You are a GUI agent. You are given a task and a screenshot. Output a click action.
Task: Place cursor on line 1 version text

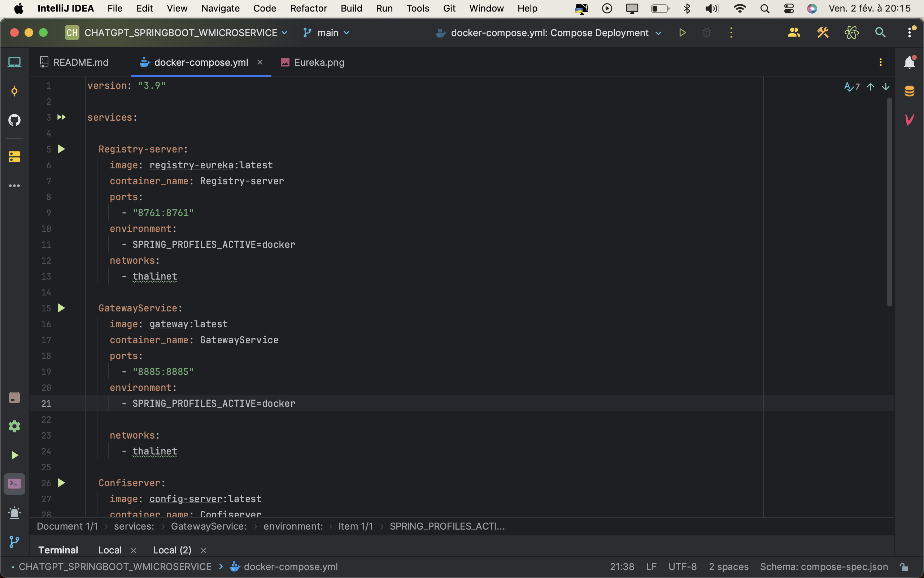point(126,86)
